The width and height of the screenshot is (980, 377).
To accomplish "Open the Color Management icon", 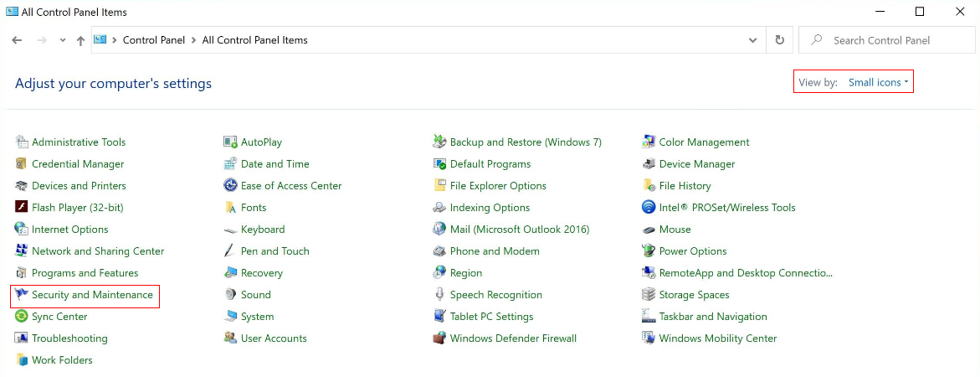I will tap(648, 142).
